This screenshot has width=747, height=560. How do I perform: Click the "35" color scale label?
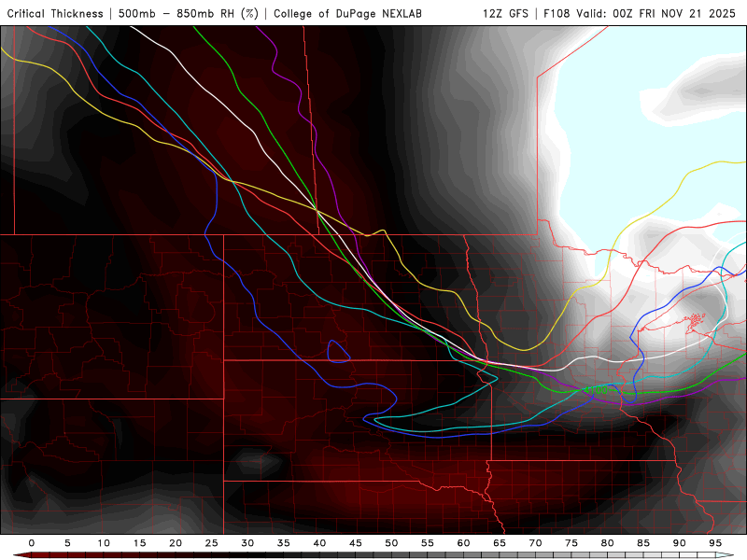pos(284,543)
